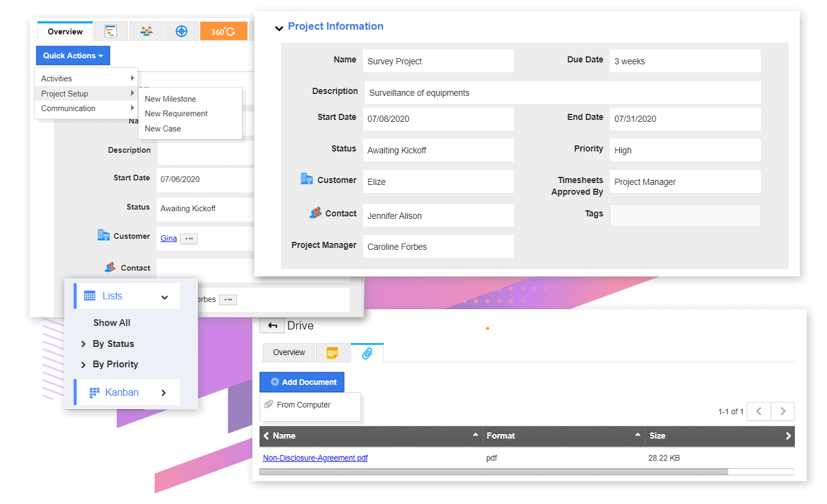Choose New Milestone from the submenu
The width and height of the screenshot is (827, 504).
coord(170,99)
